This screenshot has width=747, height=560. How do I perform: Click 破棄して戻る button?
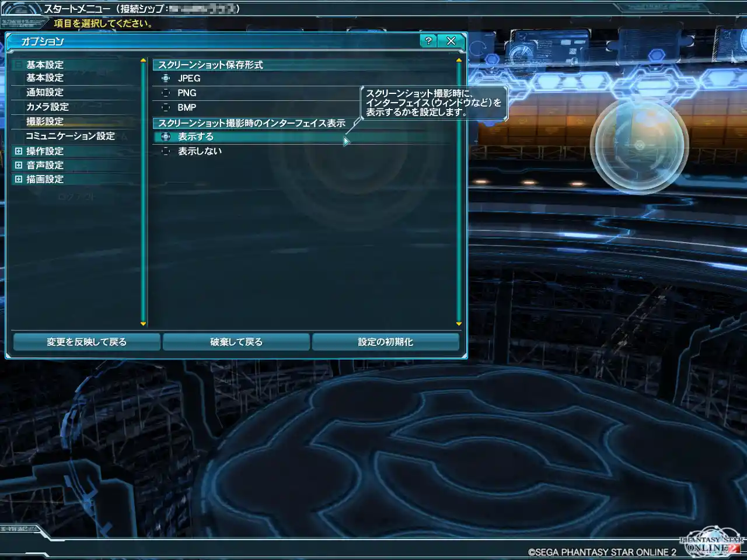[236, 342]
